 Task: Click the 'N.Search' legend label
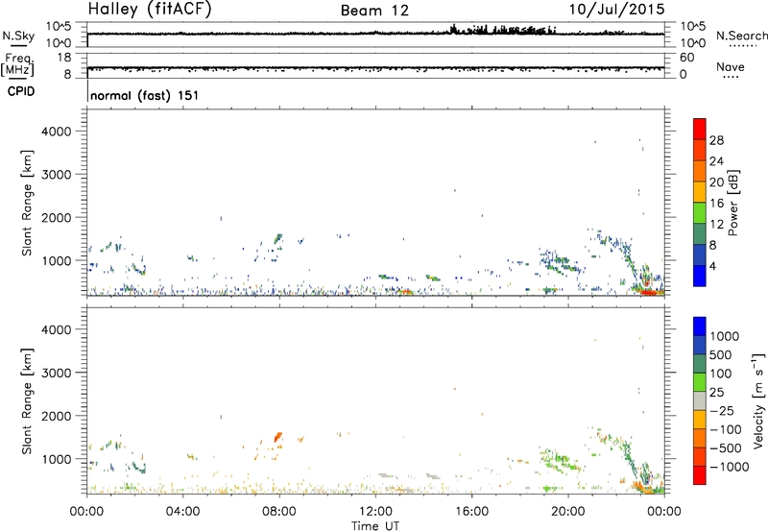(x=741, y=36)
